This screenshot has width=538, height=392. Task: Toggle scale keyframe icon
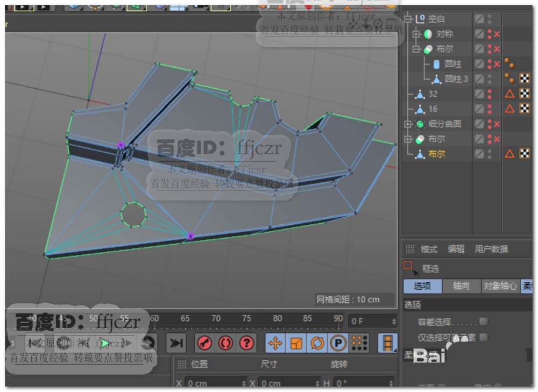[x=296, y=343]
